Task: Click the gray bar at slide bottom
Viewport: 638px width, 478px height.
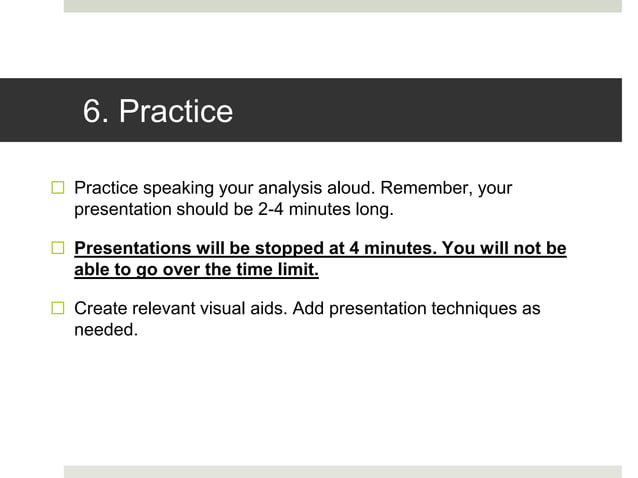Action: pos(343,472)
